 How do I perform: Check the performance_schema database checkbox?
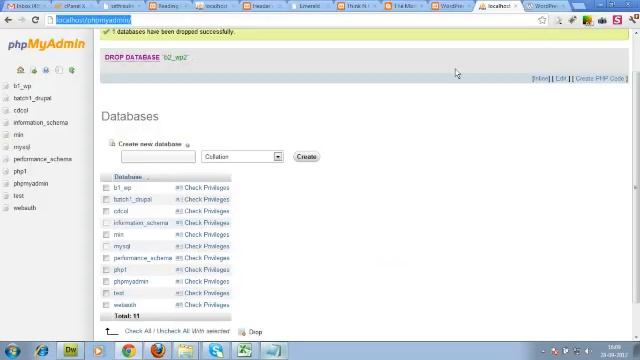(x=106, y=258)
